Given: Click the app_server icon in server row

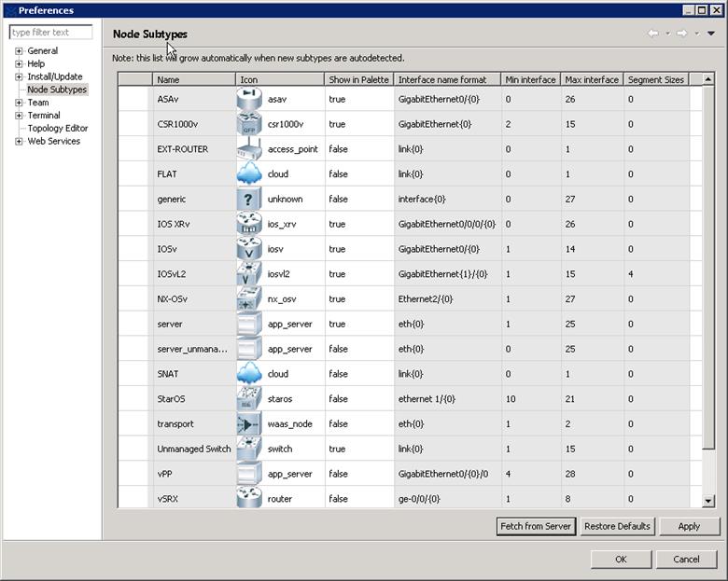Looking at the screenshot, I should pyautogui.click(x=249, y=324).
